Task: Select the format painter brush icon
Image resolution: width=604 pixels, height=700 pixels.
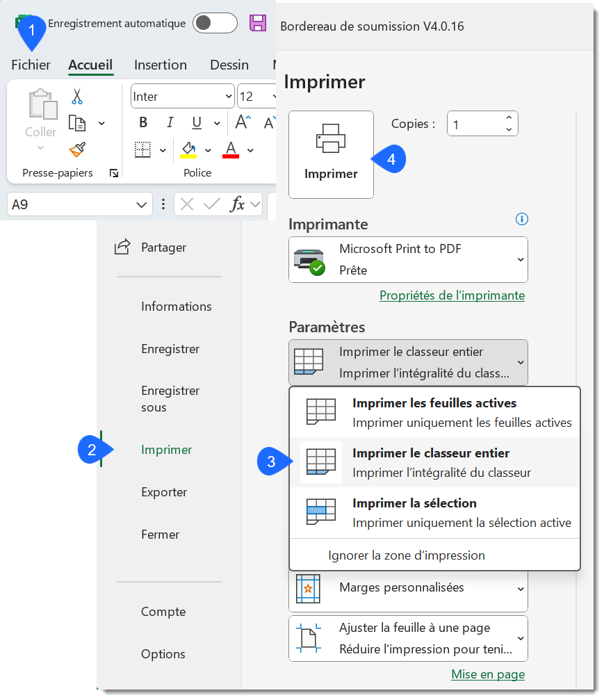Action: coord(77,149)
